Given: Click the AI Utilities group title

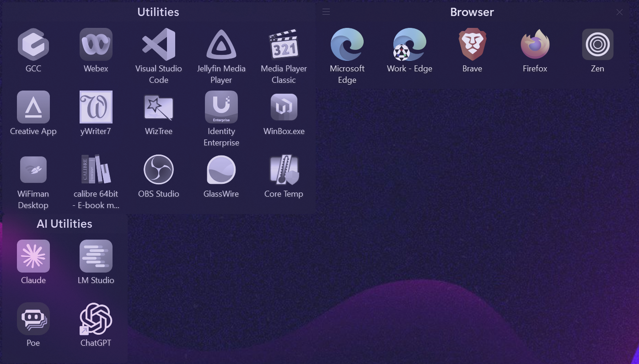Looking at the screenshot, I should [x=64, y=224].
